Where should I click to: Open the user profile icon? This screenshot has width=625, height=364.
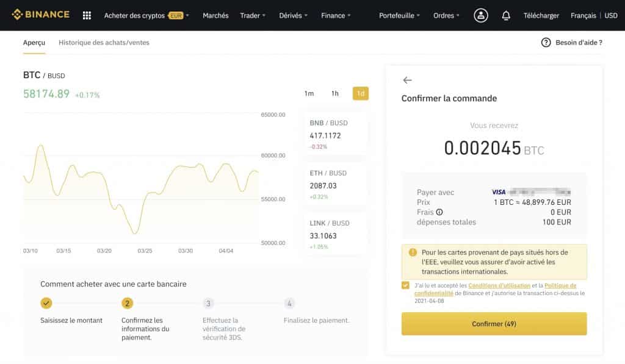click(480, 15)
